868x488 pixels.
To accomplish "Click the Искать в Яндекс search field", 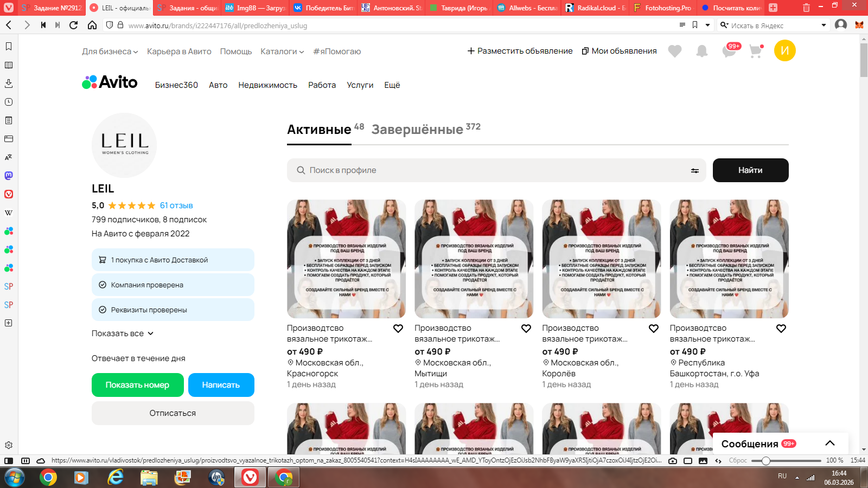I will (x=774, y=25).
